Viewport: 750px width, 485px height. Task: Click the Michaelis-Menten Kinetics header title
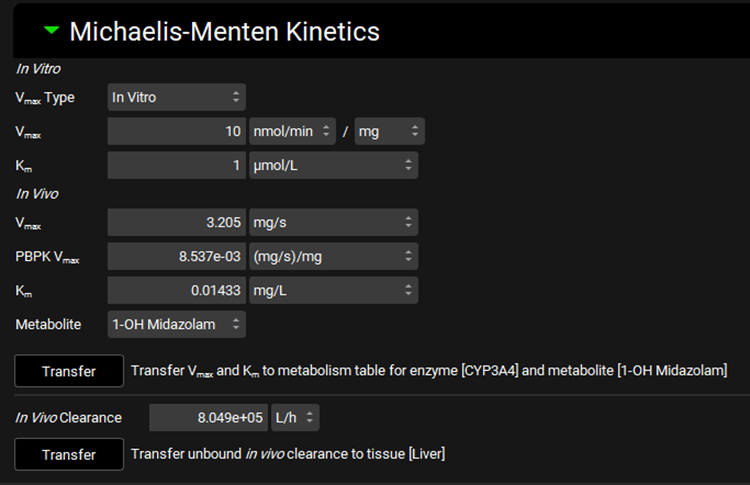[x=224, y=31]
